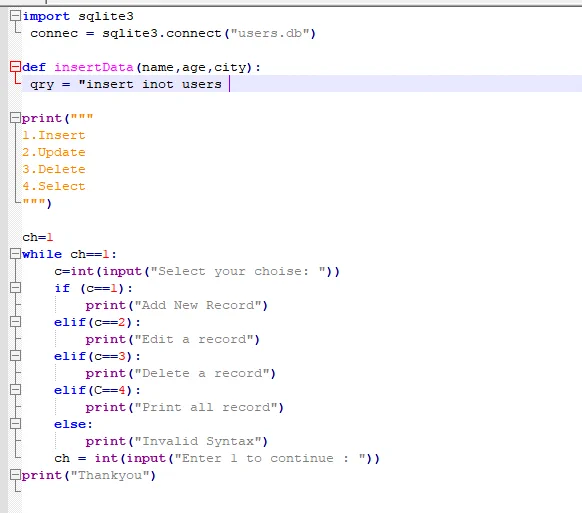Click the 'while' keyword
Image resolution: width=582 pixels, height=513 pixels.
point(42,254)
